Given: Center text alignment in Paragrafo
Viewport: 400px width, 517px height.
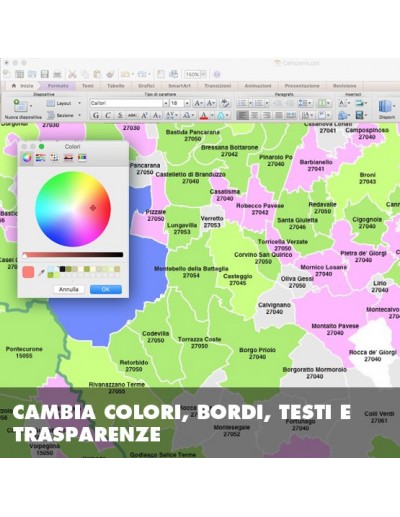Looking at the screenshot, I should [x=254, y=115].
